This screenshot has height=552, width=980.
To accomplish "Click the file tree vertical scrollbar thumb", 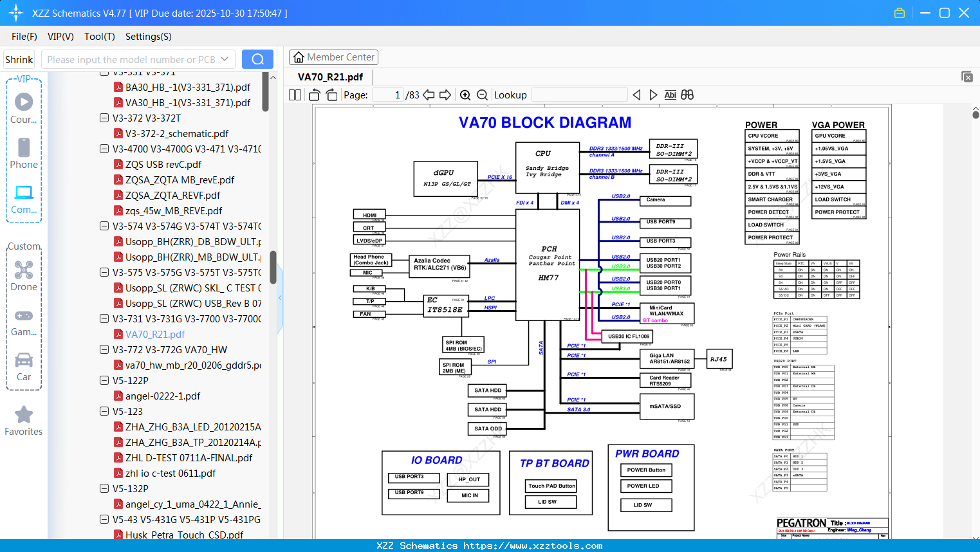I will (x=273, y=267).
